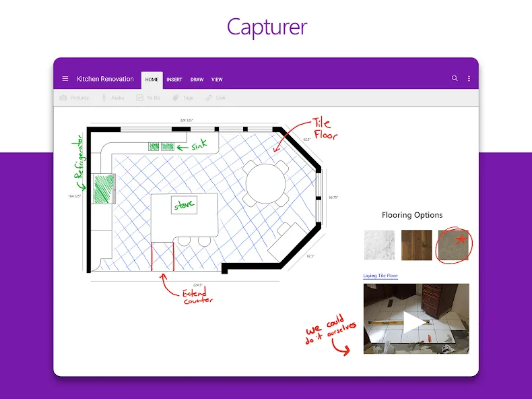The image size is (532, 399).
Task: Open the VIEW tab
Action: 217,80
